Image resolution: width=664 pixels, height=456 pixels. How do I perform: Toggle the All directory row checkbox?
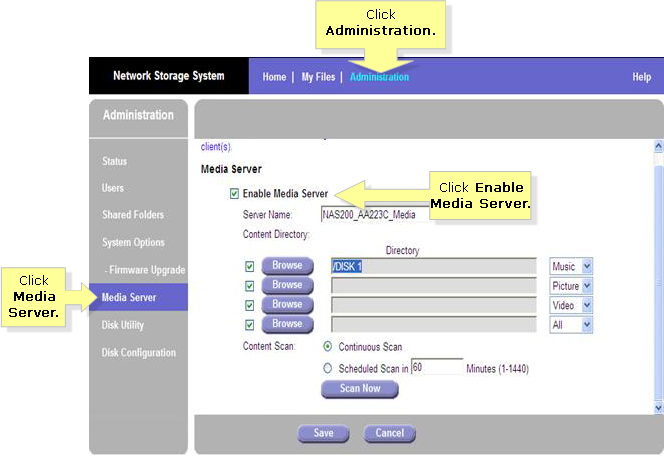249,325
